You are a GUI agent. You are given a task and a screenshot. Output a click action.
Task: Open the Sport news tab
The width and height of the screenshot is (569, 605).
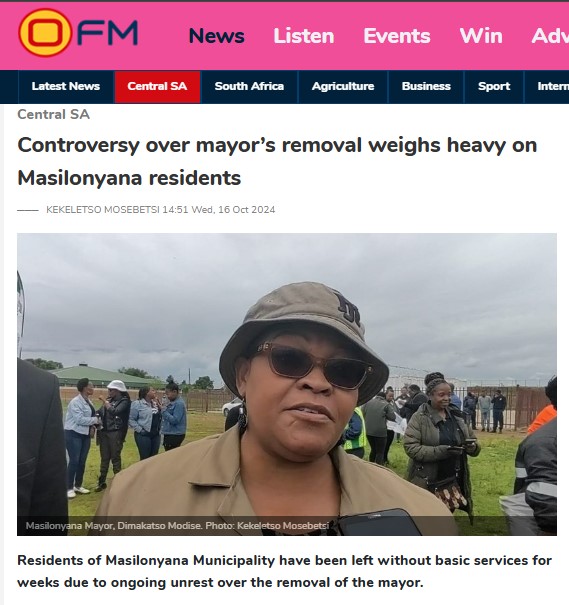point(494,86)
